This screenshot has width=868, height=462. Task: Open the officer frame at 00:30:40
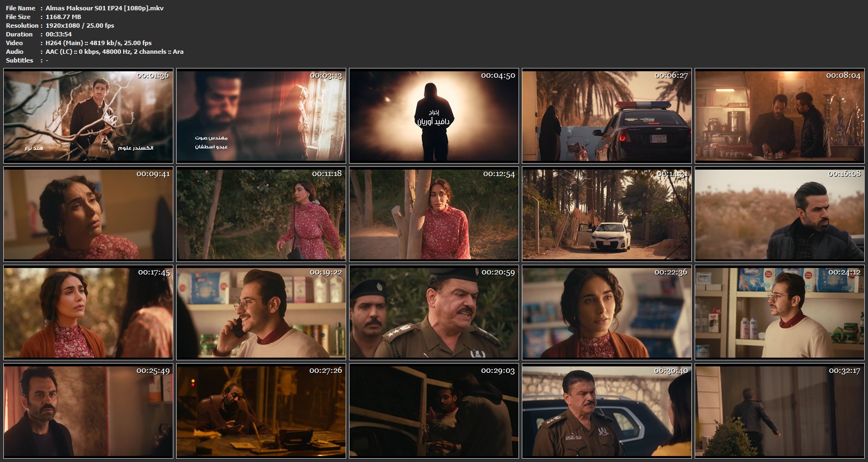click(607, 411)
